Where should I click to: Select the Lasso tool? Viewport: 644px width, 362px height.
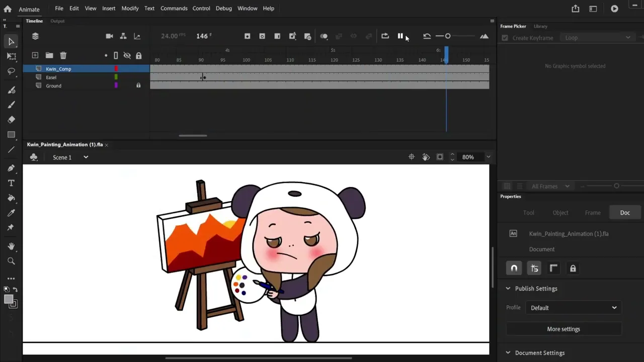(x=11, y=71)
